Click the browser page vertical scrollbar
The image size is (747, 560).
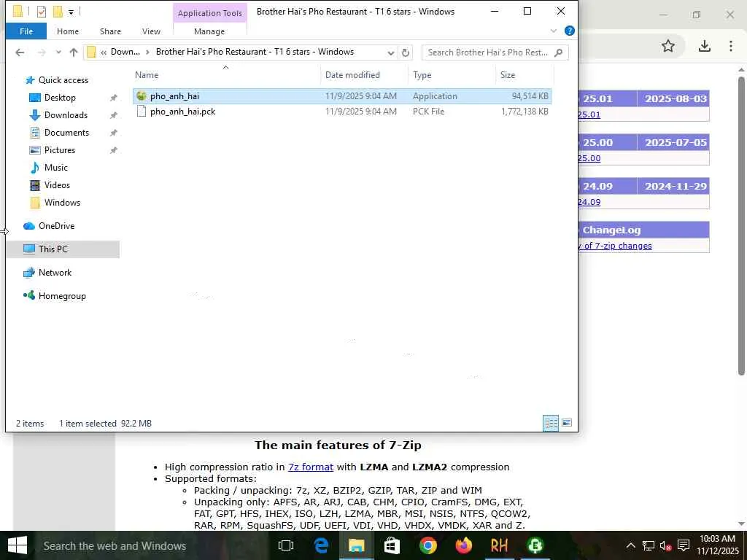[x=741, y=226]
